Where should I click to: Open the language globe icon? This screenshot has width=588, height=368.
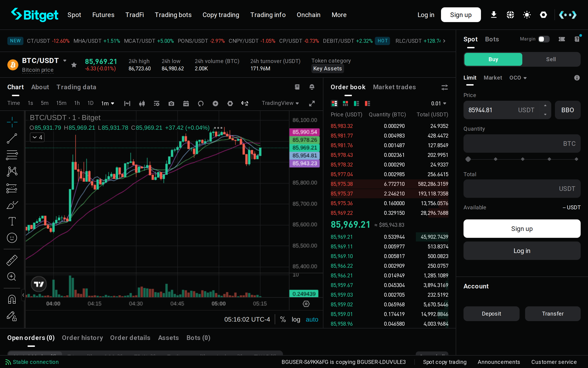click(x=510, y=15)
